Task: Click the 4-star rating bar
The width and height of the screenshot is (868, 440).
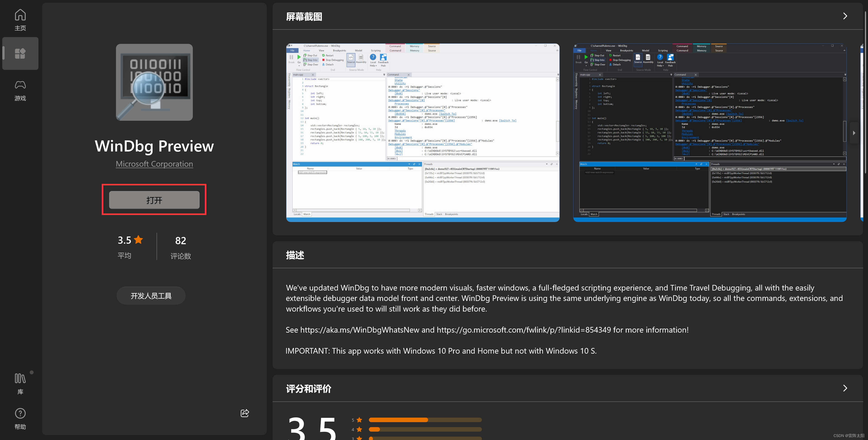Action: point(425,429)
